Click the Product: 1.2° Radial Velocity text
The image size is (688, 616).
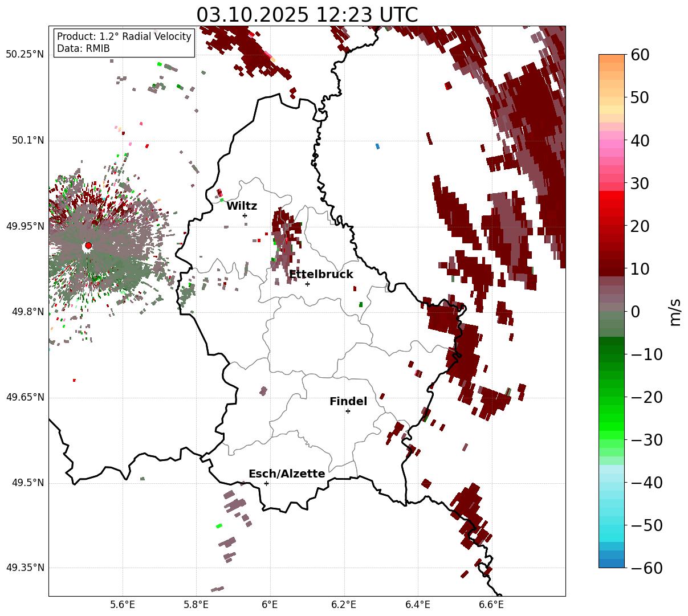click(x=124, y=36)
